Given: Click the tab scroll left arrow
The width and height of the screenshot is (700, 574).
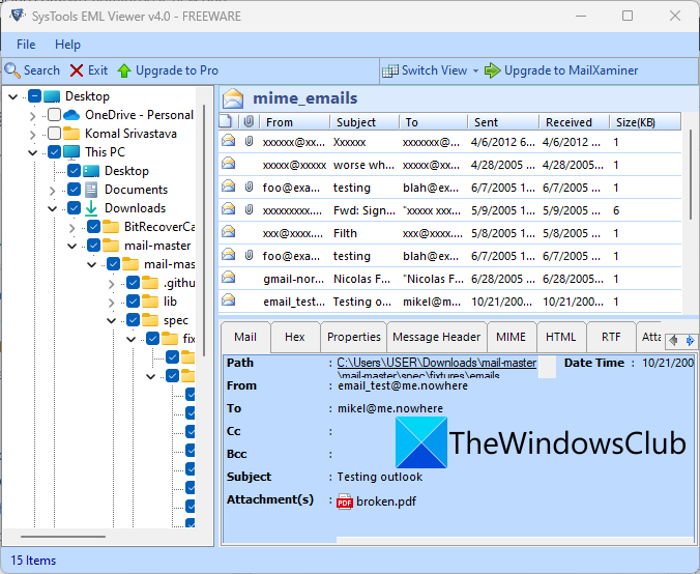Looking at the screenshot, I should point(673,341).
